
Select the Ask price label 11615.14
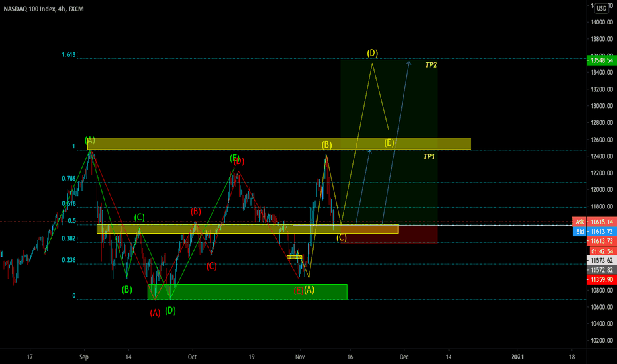coord(594,222)
